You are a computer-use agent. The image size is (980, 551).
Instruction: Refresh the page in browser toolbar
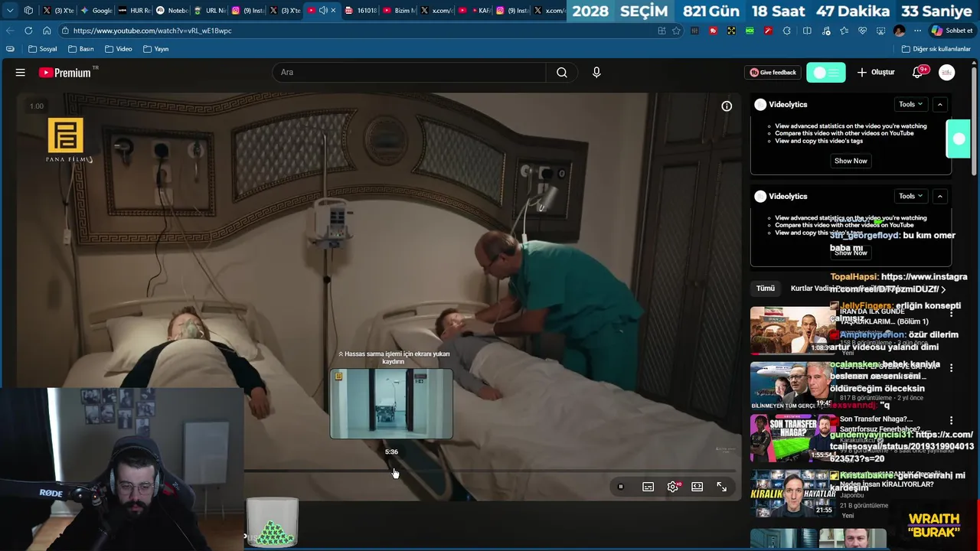(x=28, y=31)
